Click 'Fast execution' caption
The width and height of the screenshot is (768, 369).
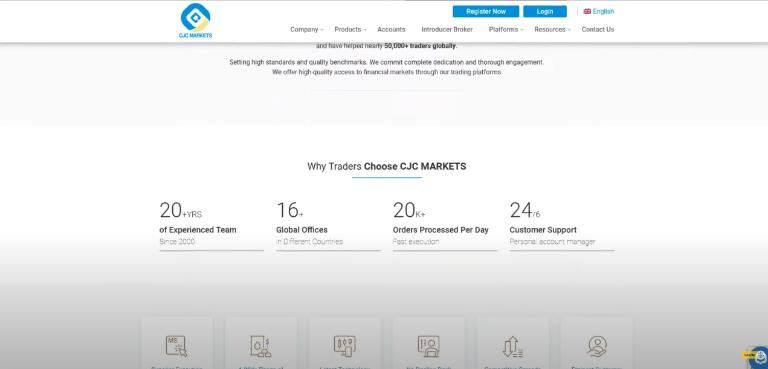click(416, 242)
